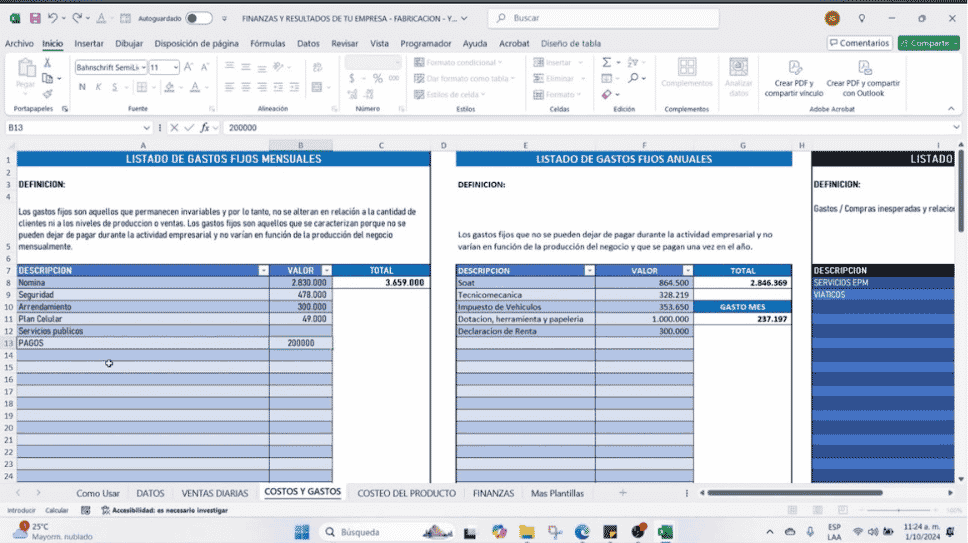Click the clear eraser icon
968x543 pixels.
tap(607, 94)
